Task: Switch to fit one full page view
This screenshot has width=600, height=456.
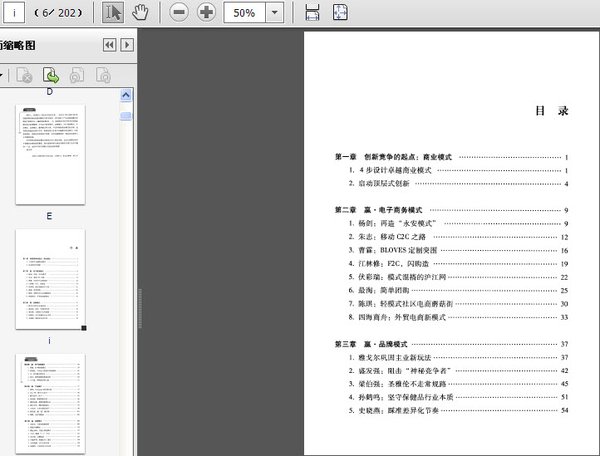Action: tap(340, 13)
